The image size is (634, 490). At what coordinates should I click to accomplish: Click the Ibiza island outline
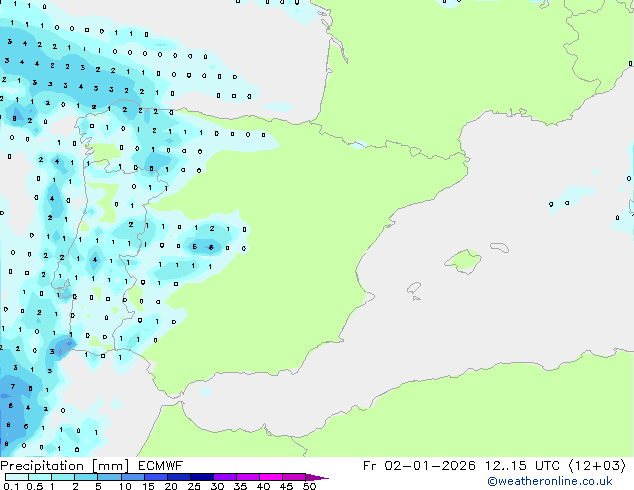[x=414, y=288]
